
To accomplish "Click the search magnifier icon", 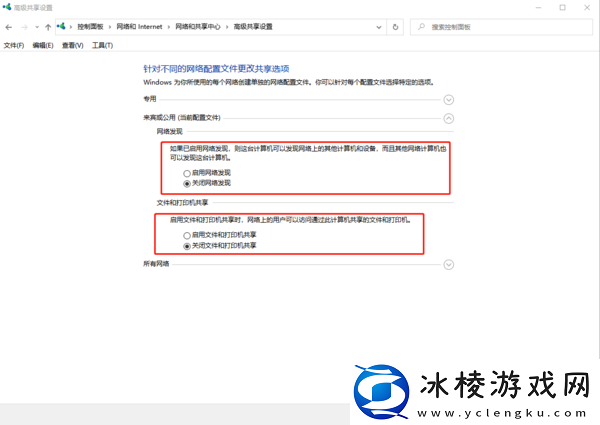I will click(421, 27).
